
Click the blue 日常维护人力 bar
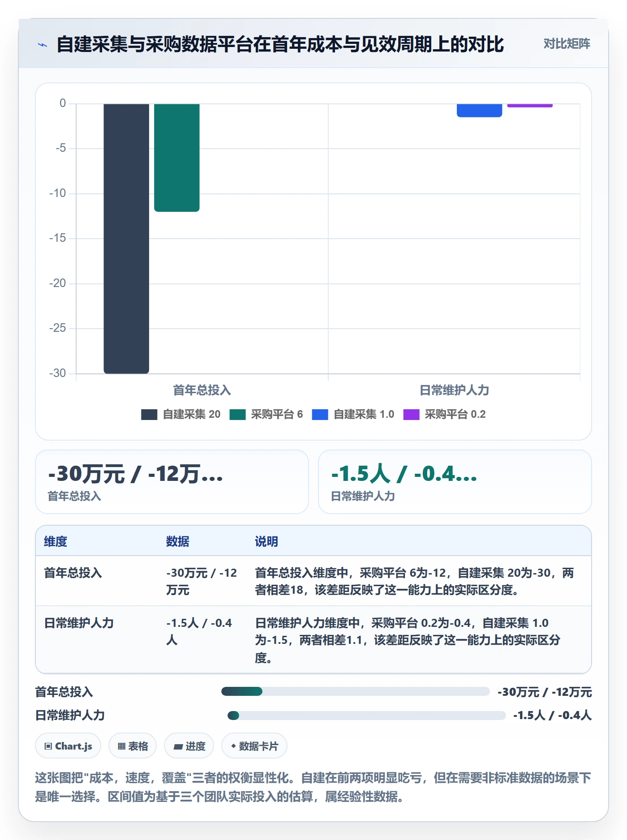click(x=479, y=111)
